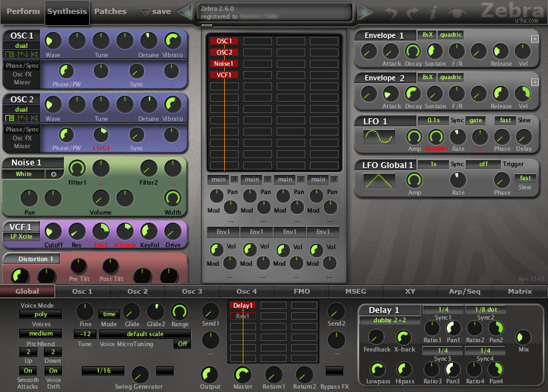Open VCF 1 LP Xcite filter type
The height and width of the screenshot is (392, 548).
[21, 237]
